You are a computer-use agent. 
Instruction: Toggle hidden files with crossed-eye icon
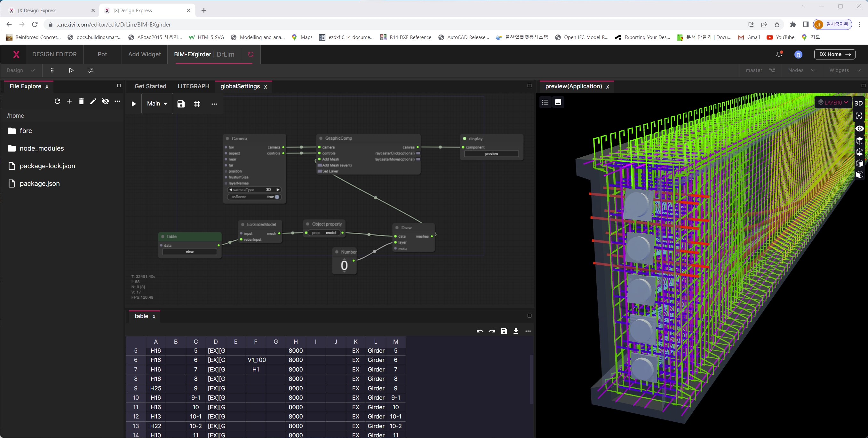(105, 101)
